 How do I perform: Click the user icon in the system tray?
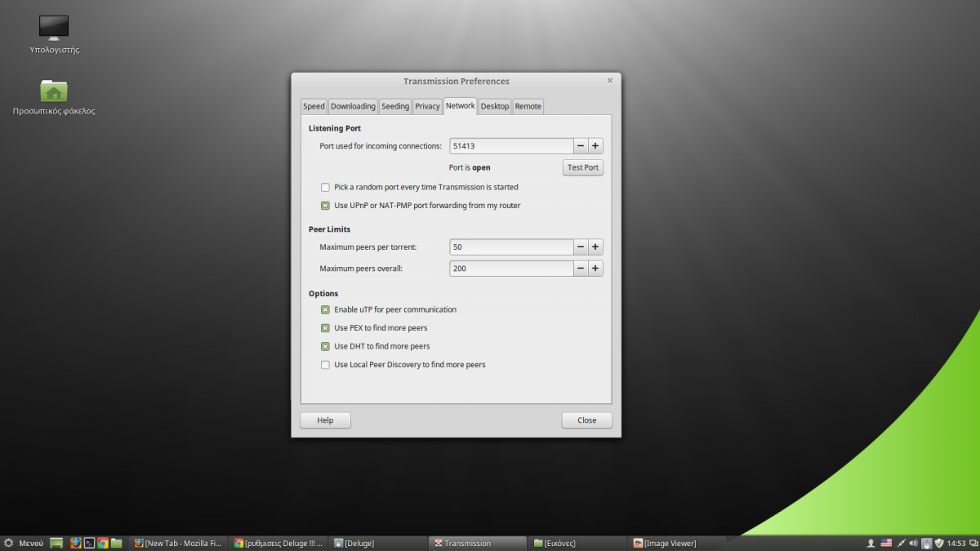tap(871, 543)
